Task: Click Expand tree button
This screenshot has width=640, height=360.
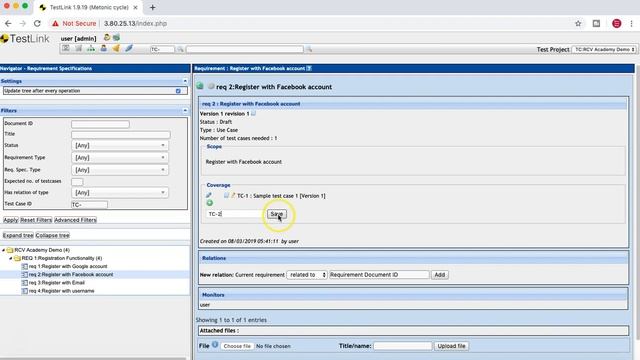Action: tap(18, 236)
